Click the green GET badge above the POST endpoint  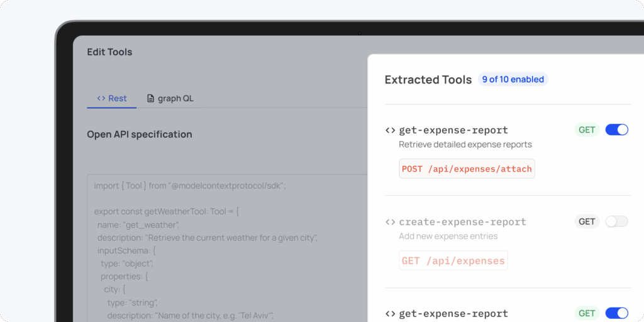pyautogui.click(x=587, y=130)
